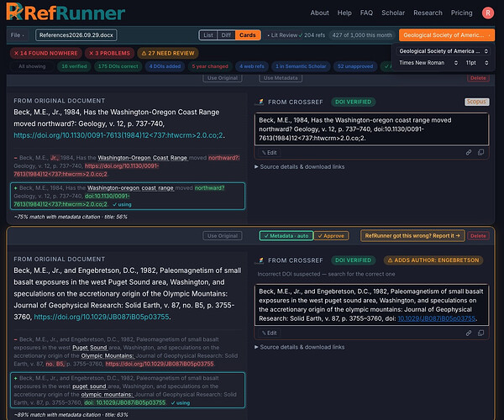
Task: Copy link icon for Beck and Engebretson citation
Action: tap(469, 333)
